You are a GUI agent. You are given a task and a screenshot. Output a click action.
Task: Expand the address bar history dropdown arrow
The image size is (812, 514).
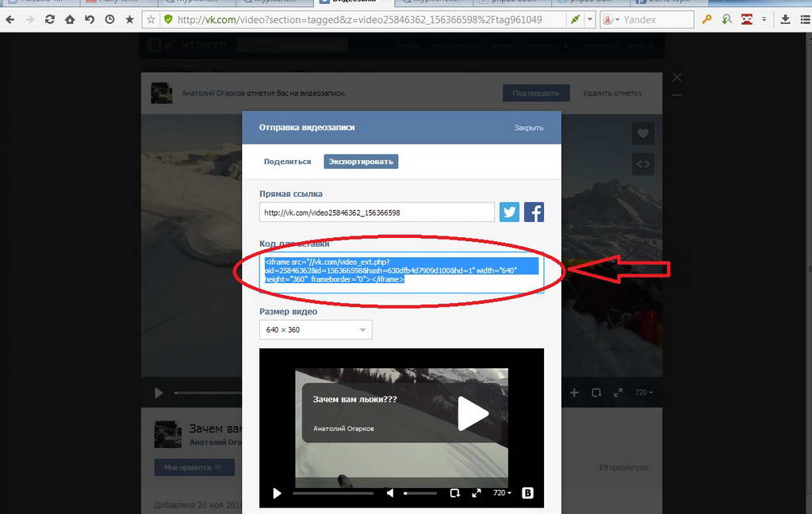pos(590,19)
